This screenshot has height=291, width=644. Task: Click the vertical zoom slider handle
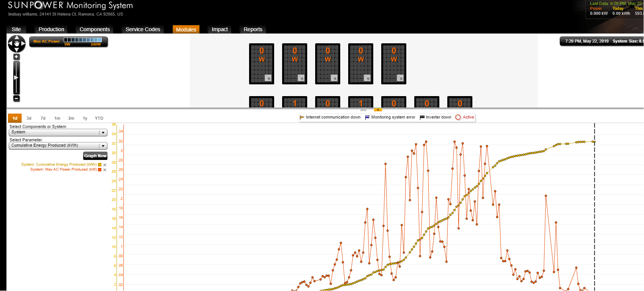tap(16, 77)
